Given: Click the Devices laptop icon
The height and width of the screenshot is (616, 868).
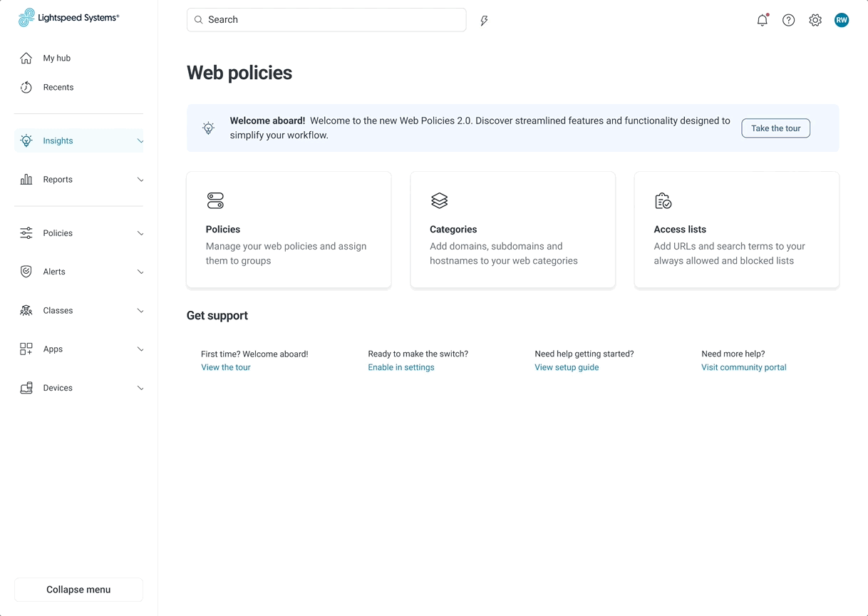Looking at the screenshot, I should tap(26, 388).
